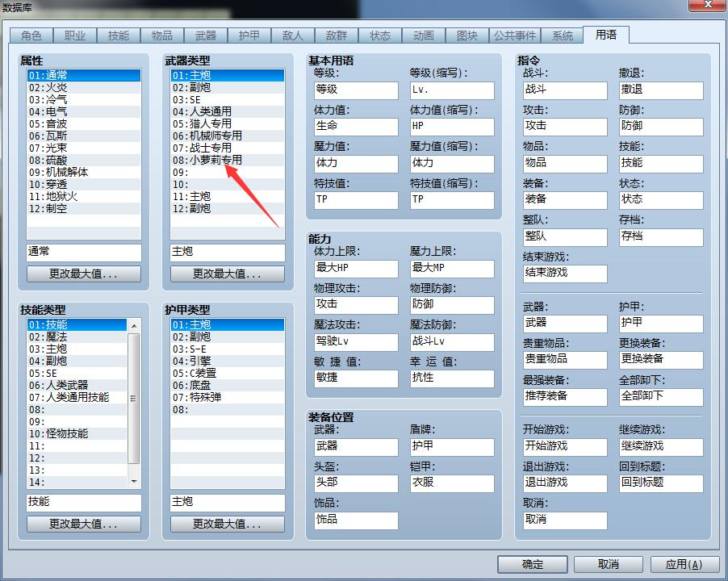The height and width of the screenshot is (581, 728).
Task: Click the 应用(A) button
Action: (684, 564)
